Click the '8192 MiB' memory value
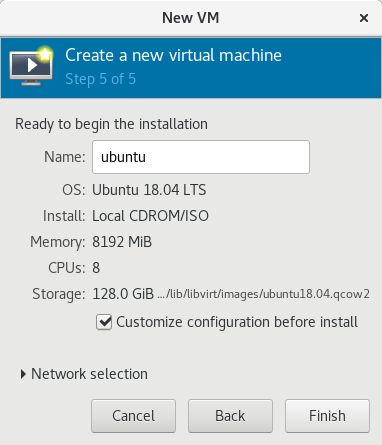The image size is (382, 445). [x=122, y=242]
